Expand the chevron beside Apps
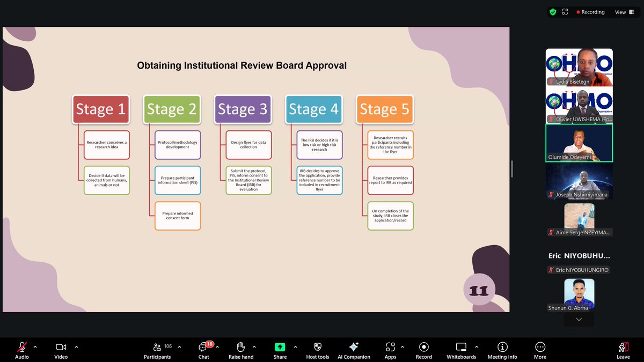 point(402,347)
